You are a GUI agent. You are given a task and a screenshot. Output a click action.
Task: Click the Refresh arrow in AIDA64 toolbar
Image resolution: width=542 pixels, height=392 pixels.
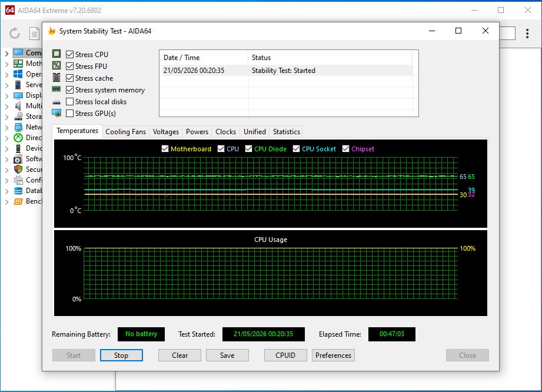[15, 33]
